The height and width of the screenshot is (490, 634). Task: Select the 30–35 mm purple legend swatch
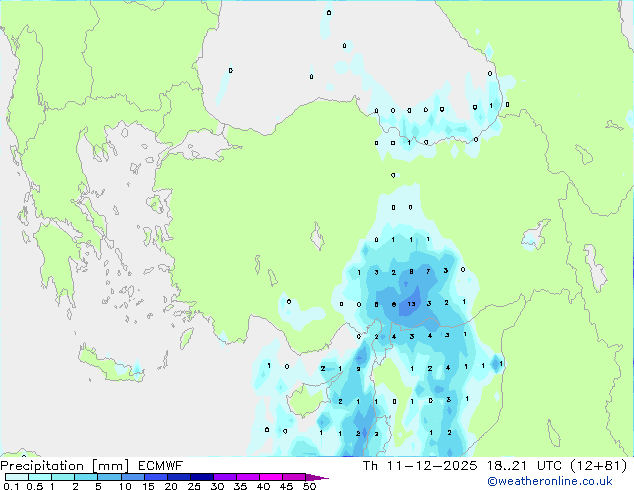[224, 477]
